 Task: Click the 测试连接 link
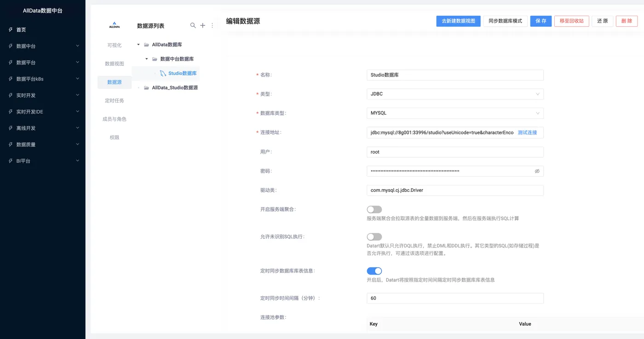pyautogui.click(x=527, y=132)
